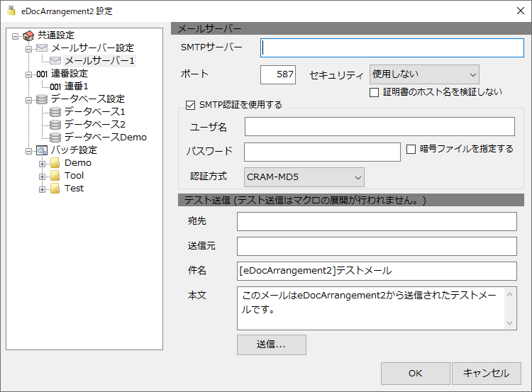The width and height of the screenshot is (532, 392).
Task: Enable 証明書のホスト名を検証しない checkbox
Action: click(374, 93)
